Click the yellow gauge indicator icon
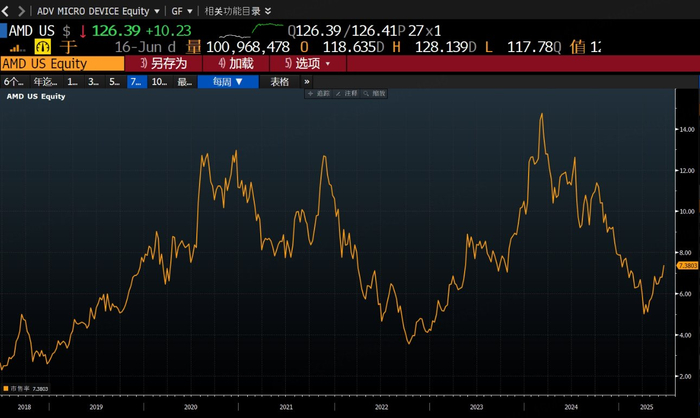Screen dimensions: 700x418 click(x=43, y=46)
